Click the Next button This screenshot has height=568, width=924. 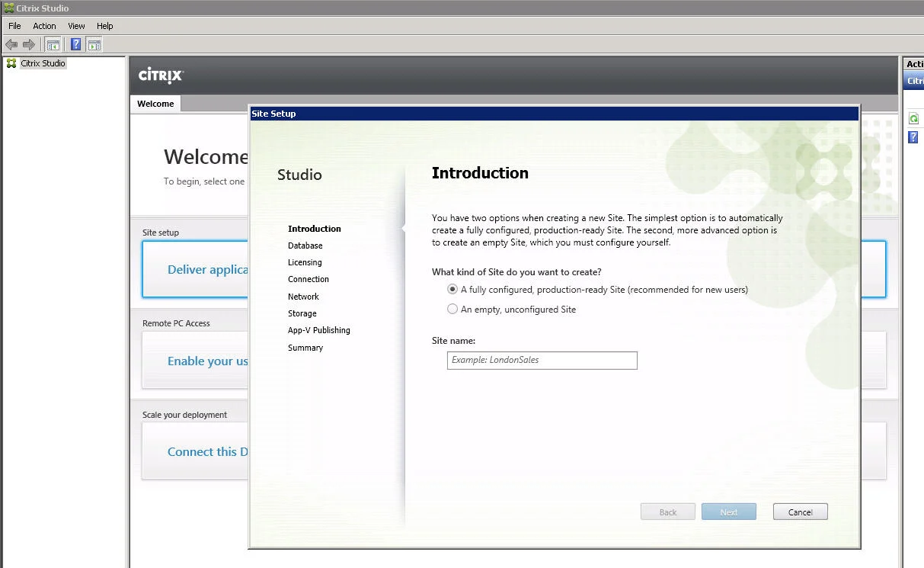point(729,512)
